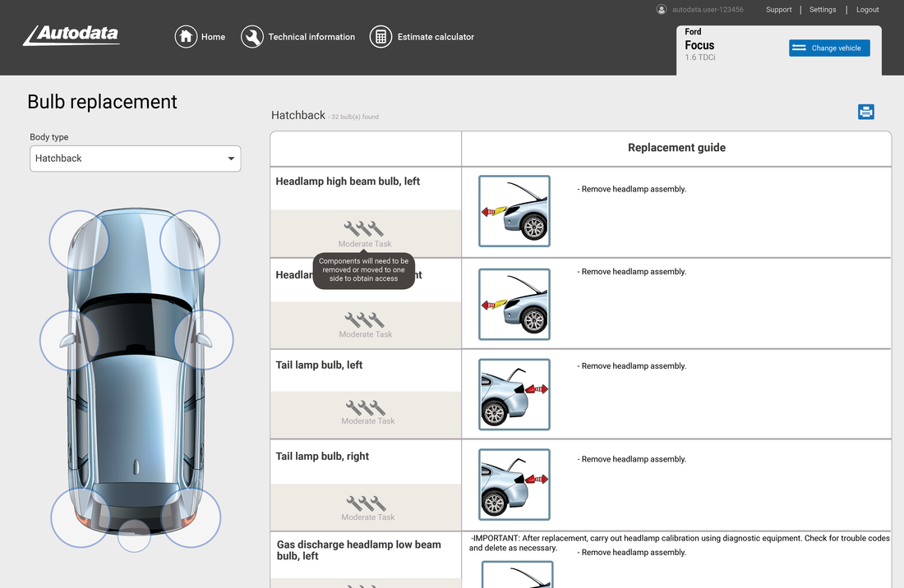Image resolution: width=904 pixels, height=588 pixels.
Task: Click the Change vehicle button
Action: (829, 48)
